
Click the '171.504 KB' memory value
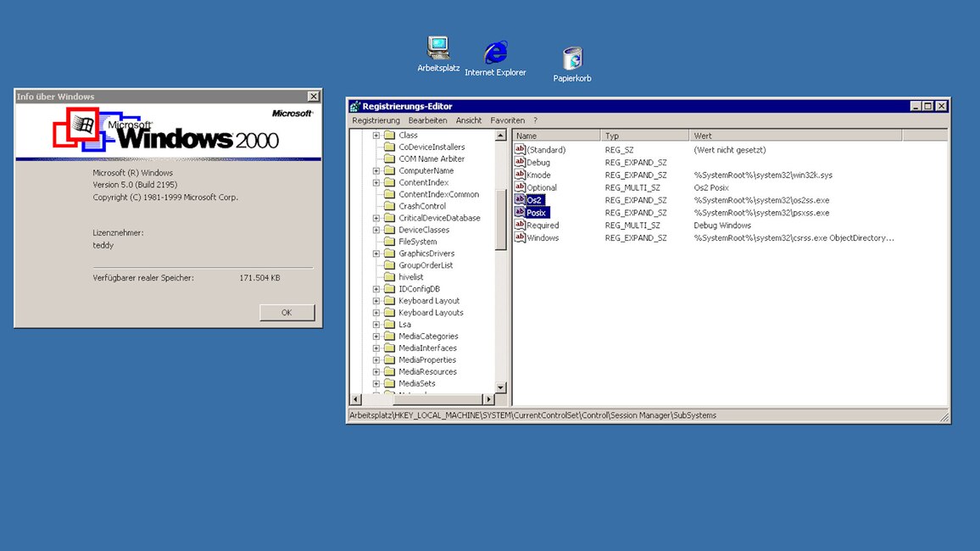(x=260, y=278)
